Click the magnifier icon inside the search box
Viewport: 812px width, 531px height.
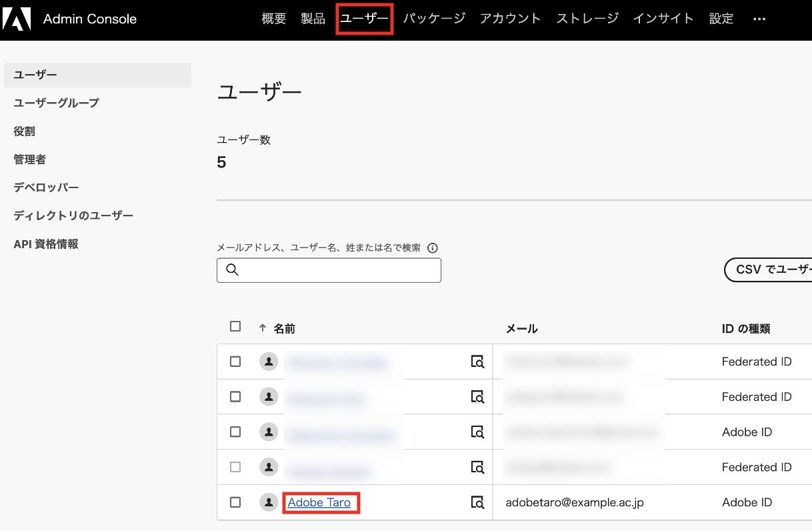(x=232, y=270)
